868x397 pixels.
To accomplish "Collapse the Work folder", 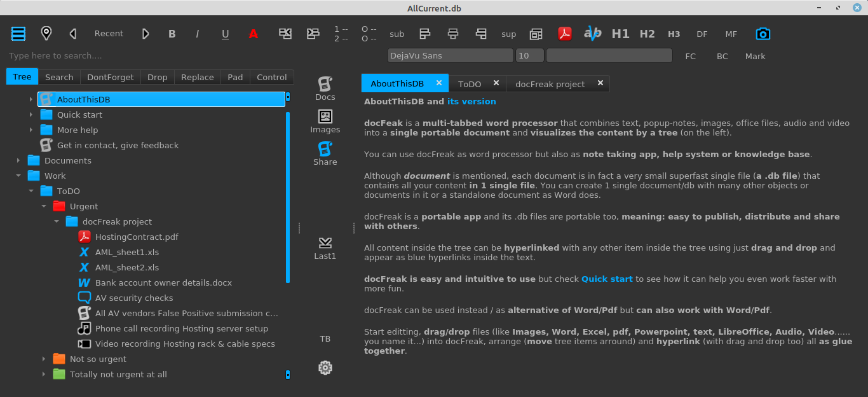I will point(18,176).
